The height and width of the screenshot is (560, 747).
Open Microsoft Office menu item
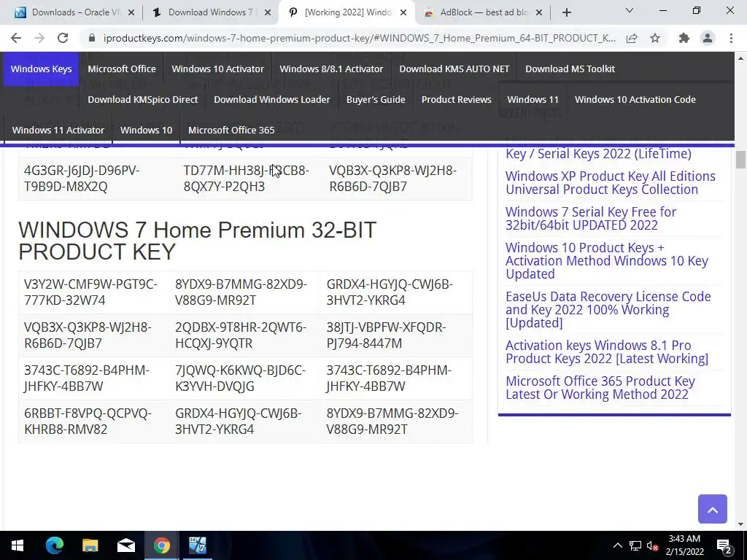[122, 69]
